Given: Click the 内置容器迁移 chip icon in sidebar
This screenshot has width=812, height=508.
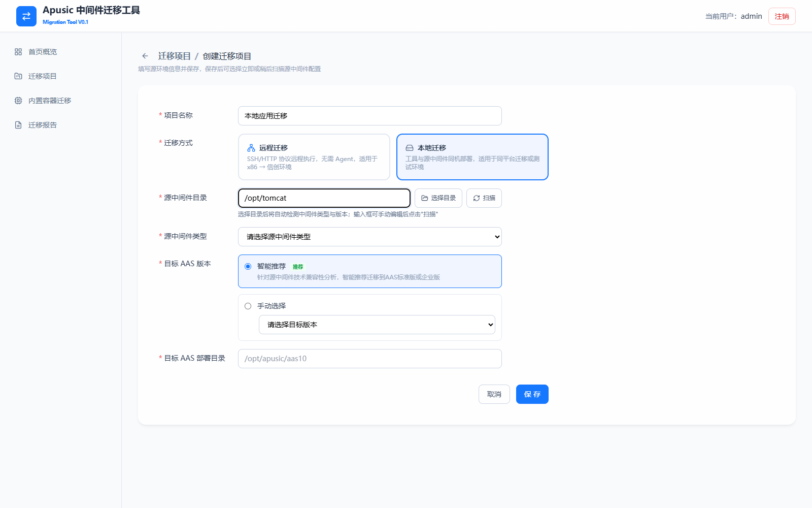Looking at the screenshot, I should (x=18, y=101).
